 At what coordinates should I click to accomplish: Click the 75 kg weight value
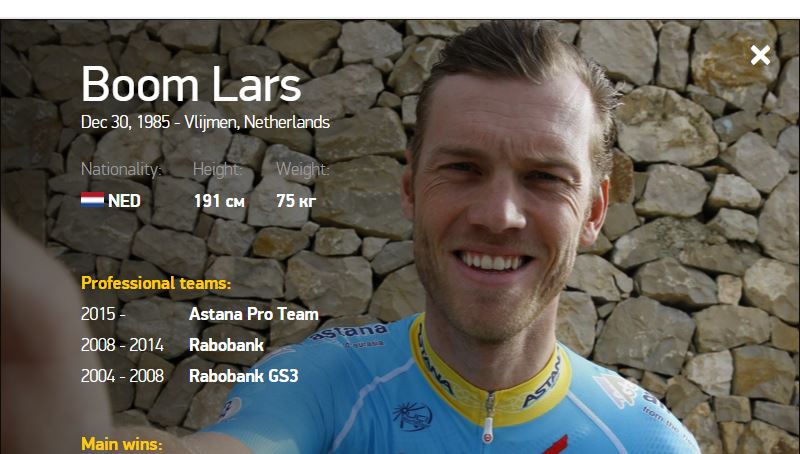click(296, 201)
